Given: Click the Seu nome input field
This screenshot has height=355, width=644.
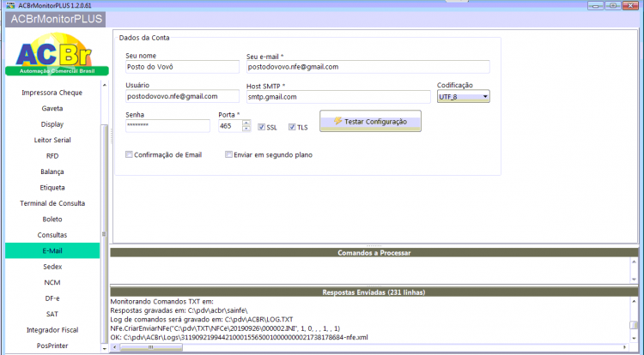Looking at the screenshot, I should click(182, 67).
